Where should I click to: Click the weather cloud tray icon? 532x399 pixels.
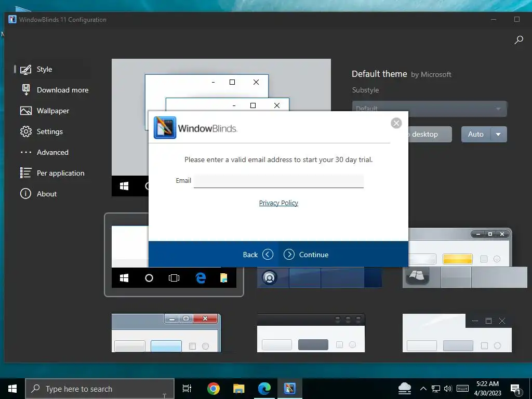(404, 389)
